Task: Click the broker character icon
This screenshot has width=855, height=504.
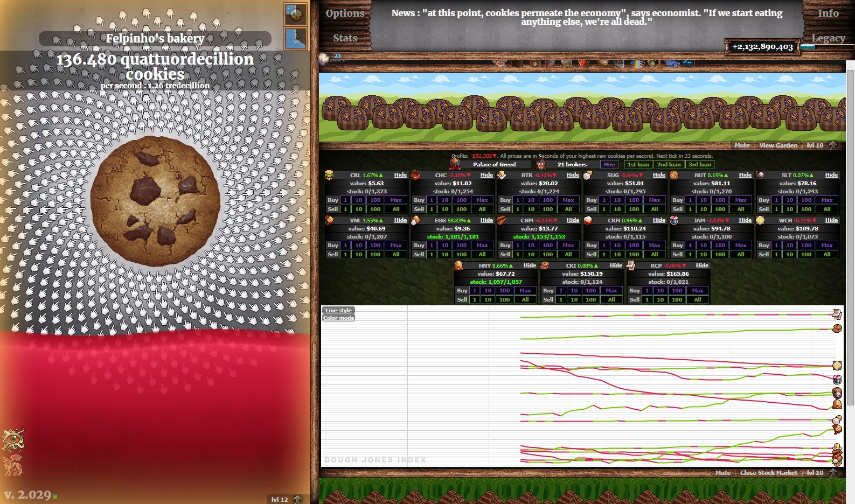Action: point(541,164)
